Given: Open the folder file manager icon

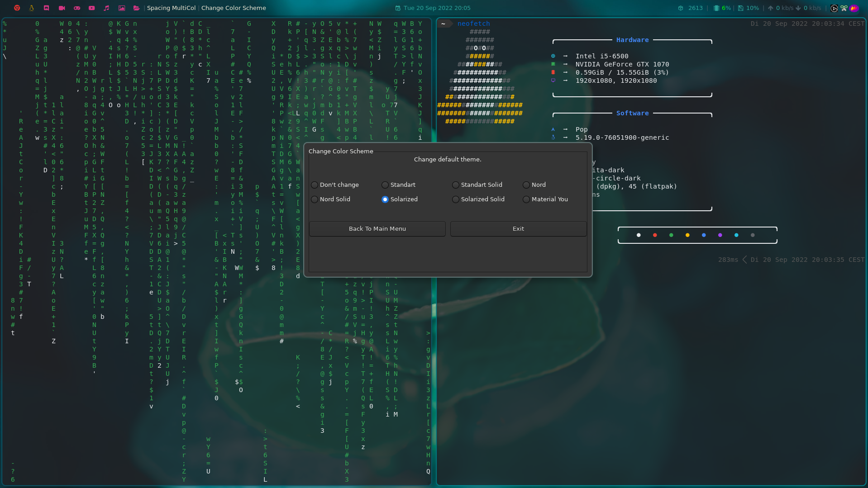Looking at the screenshot, I should (136, 8).
